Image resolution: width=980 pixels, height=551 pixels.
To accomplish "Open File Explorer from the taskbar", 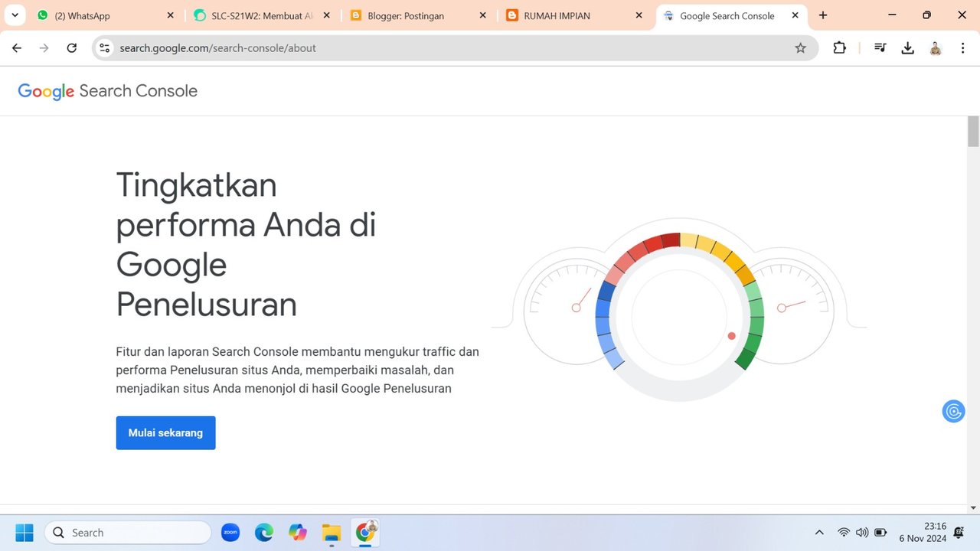I will point(332,533).
